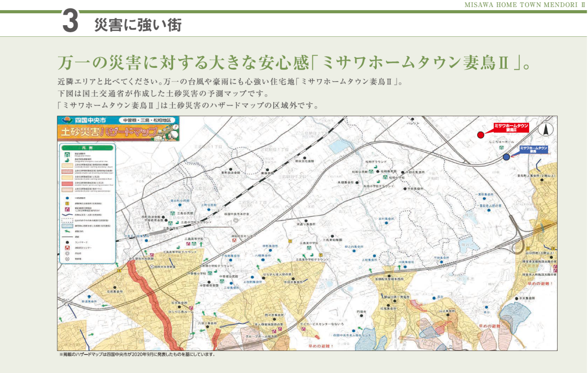Click the 四国中央市本庁舎 city hall symbol on the map

pos(236,220)
